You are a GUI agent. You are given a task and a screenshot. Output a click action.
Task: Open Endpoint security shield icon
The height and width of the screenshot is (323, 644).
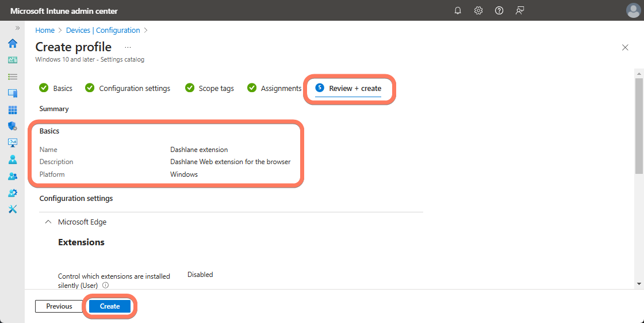[x=12, y=126]
